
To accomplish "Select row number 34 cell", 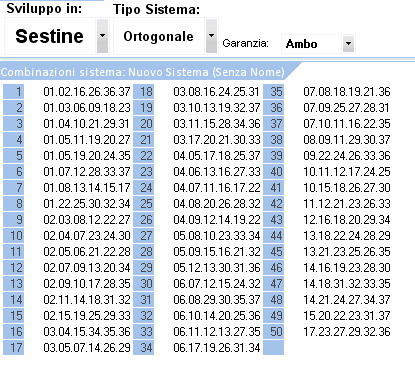I will click(x=144, y=348).
